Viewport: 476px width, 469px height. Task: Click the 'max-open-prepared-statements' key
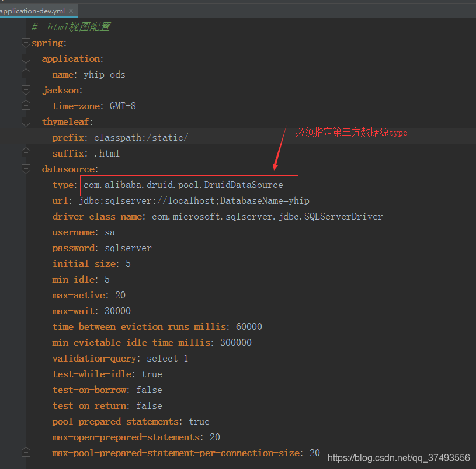[x=126, y=437]
